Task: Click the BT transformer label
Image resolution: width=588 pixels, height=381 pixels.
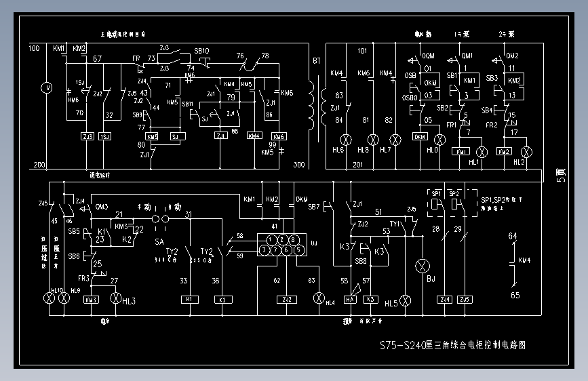Action: click(x=317, y=61)
